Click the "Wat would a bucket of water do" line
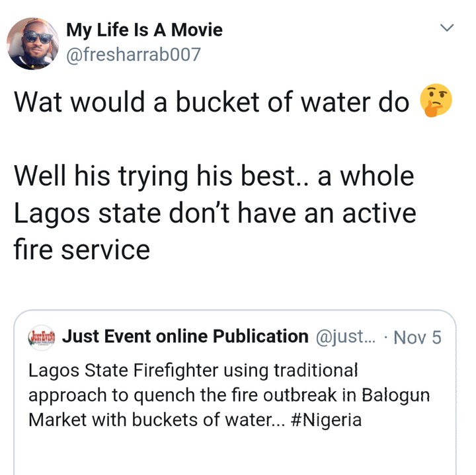 212,103
